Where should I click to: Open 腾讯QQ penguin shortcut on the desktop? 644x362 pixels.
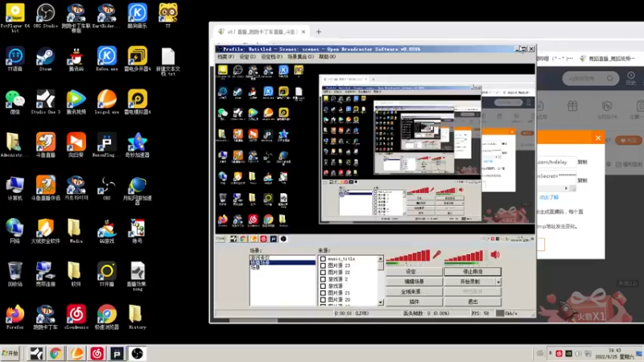(76, 60)
